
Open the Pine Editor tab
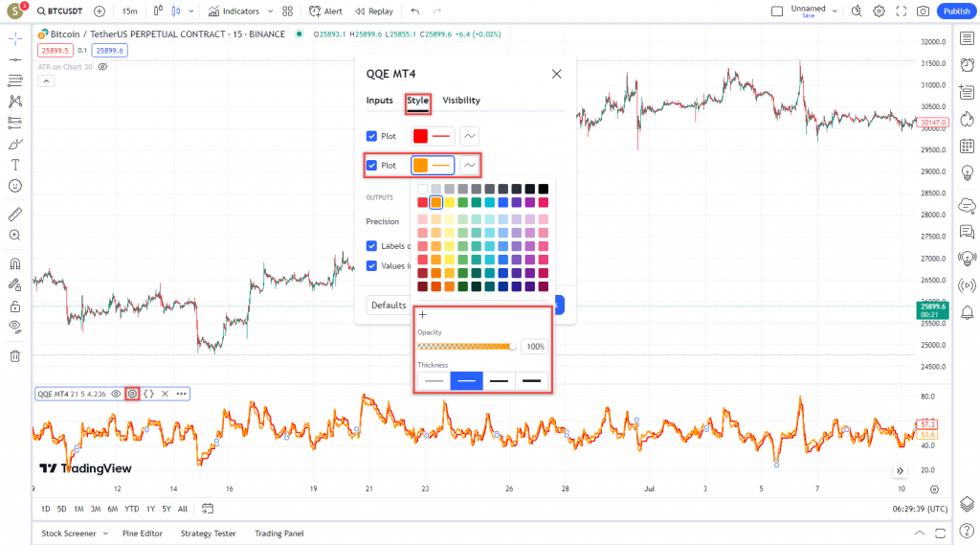[143, 534]
